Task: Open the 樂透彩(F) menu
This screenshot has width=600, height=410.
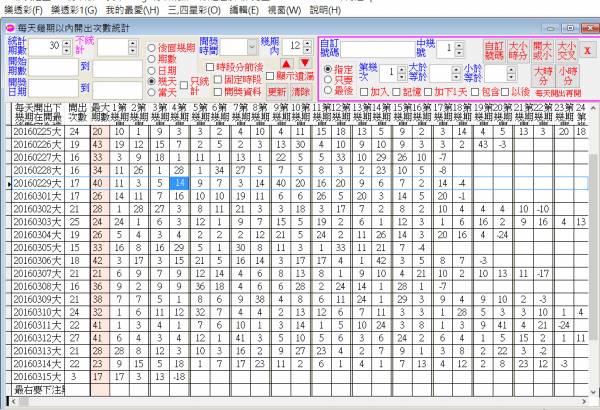Action: pyautogui.click(x=22, y=8)
